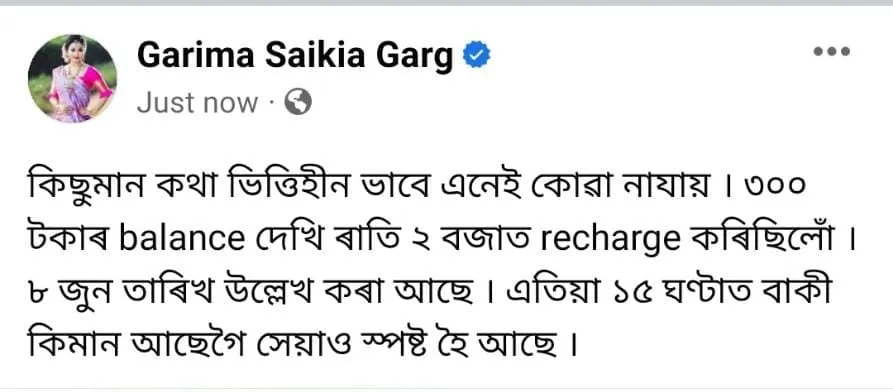Open the Garima Saikia Garg profile name link
Viewport: 893px width, 392px height.
295,56
